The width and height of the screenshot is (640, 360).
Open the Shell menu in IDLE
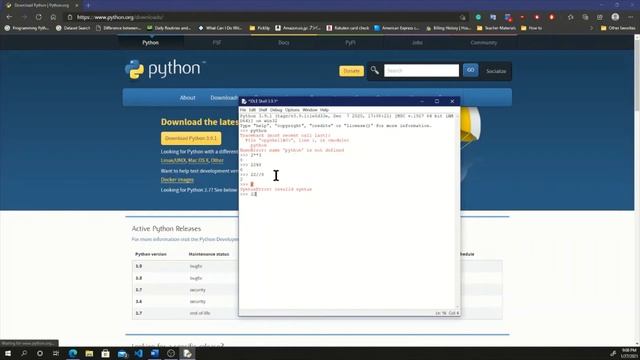coord(263,110)
